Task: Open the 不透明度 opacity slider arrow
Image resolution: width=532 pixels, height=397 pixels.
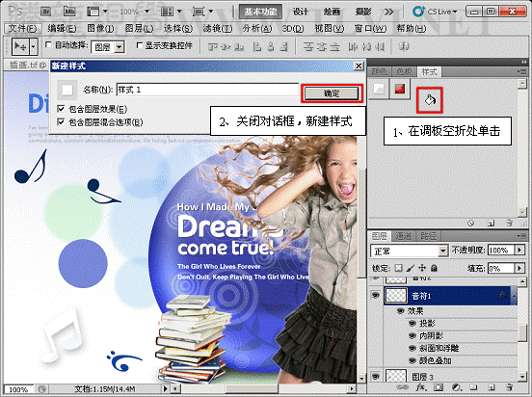Action: point(519,251)
